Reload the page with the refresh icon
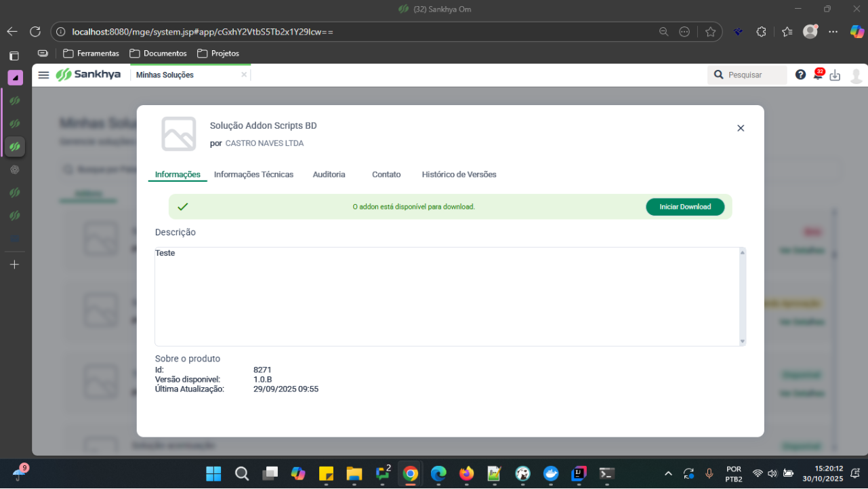This screenshot has height=489, width=868. [35, 32]
